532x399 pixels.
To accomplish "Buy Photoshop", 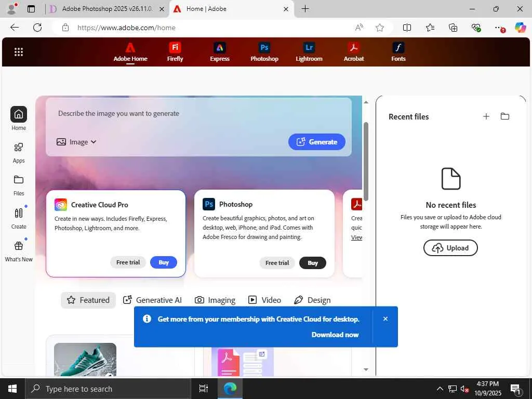I will click(x=312, y=262).
